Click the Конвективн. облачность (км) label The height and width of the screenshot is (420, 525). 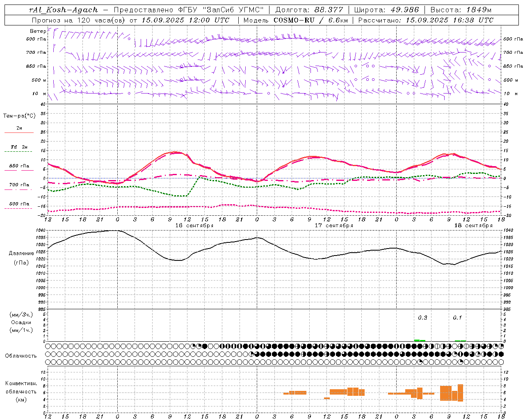[21, 391]
